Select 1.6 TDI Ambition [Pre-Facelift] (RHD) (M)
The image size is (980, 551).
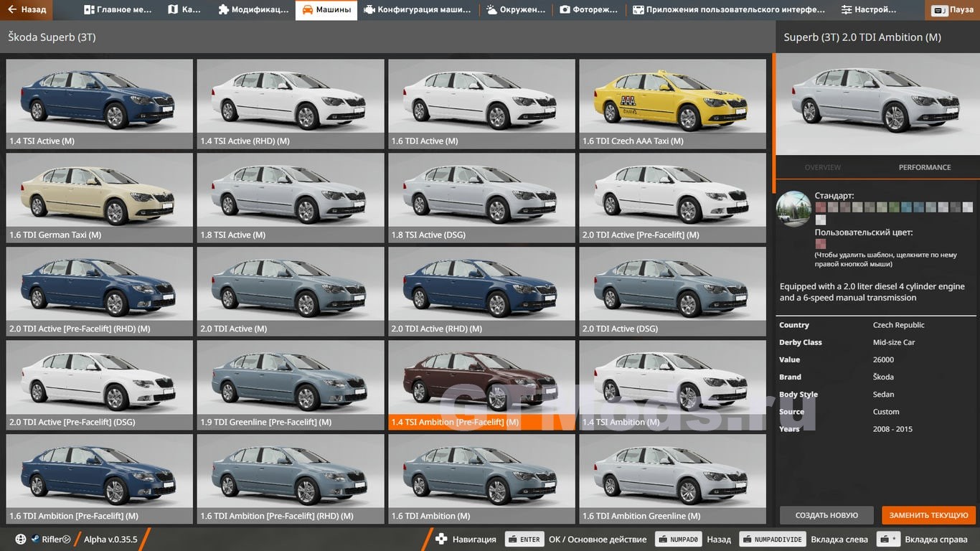click(x=291, y=479)
